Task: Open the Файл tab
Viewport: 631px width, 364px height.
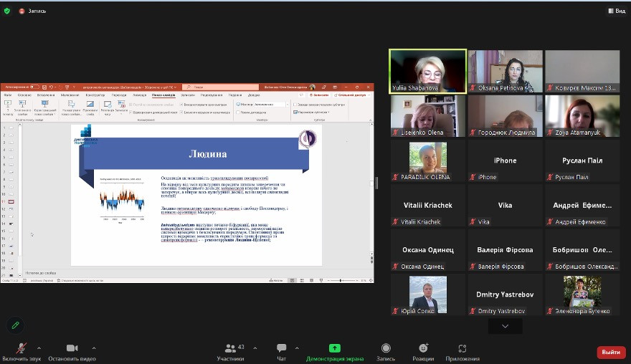Action: 8,95
